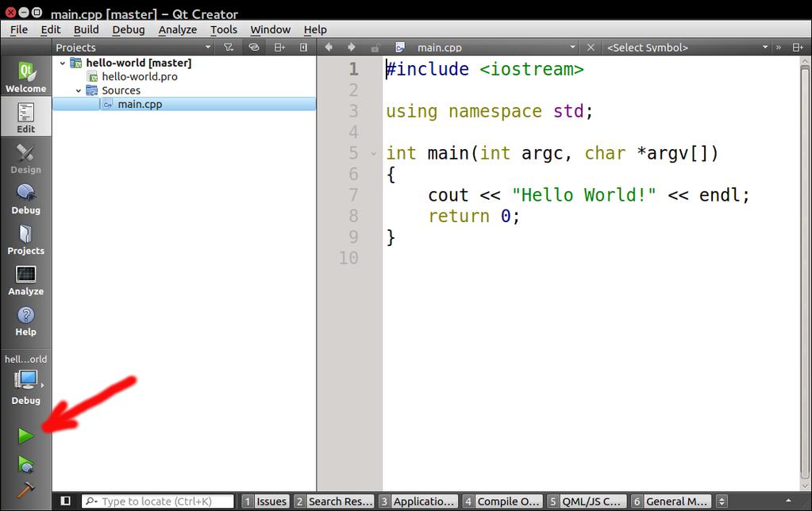Select hello-world.pro in project tree
Viewport: 812px width, 511px height.
click(x=140, y=77)
